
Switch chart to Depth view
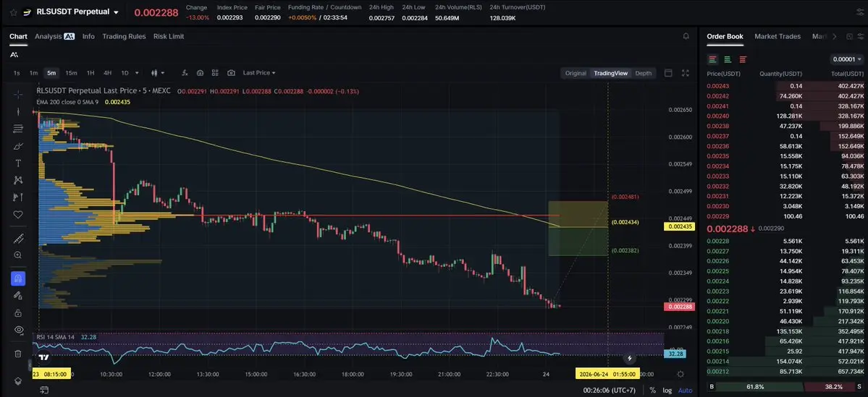point(644,73)
